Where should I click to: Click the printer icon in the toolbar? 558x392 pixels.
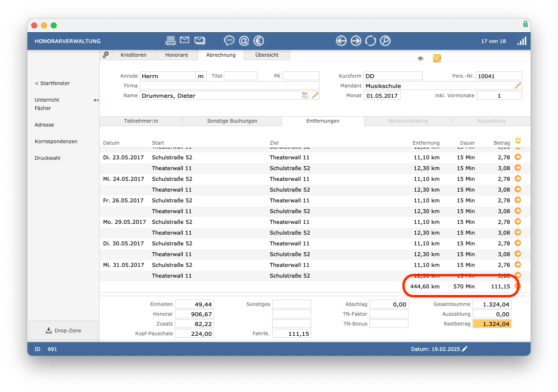point(171,41)
